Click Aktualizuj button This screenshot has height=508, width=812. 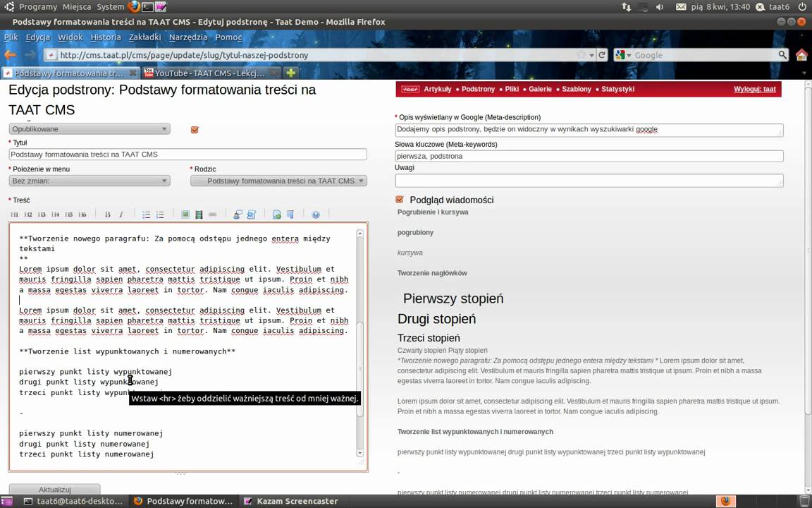[x=54, y=490]
